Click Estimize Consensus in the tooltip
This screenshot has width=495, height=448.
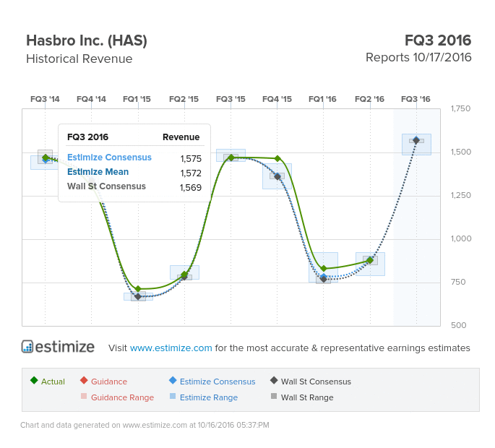point(109,158)
